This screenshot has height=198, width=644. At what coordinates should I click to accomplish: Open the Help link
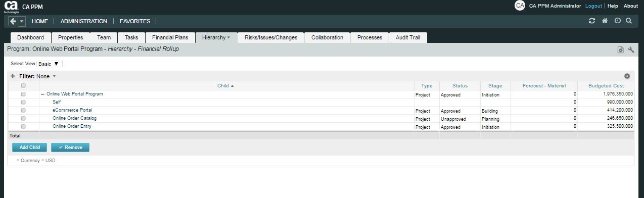[613, 6]
